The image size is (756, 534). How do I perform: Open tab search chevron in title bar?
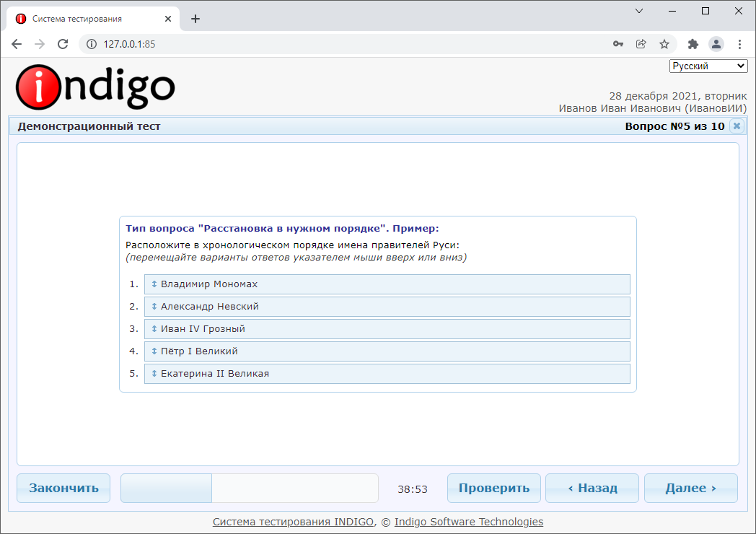(639, 11)
